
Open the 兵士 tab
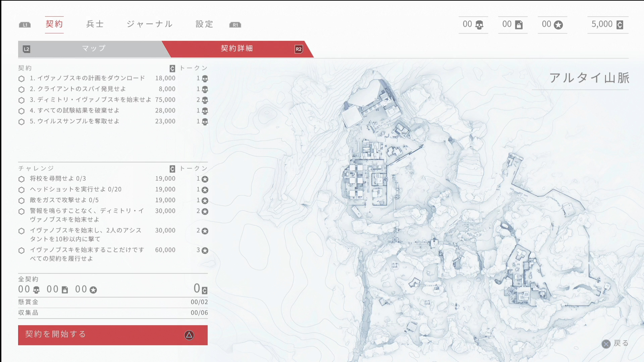pos(95,24)
